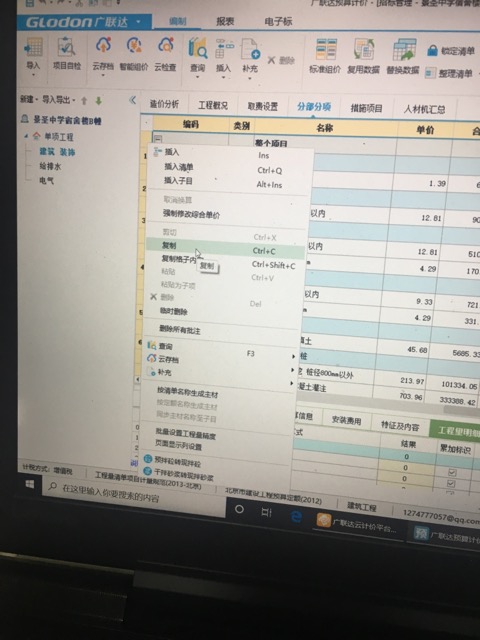Click the 插入 insert ribbon icon
Viewport: 480px width, 640px height.
[224, 49]
